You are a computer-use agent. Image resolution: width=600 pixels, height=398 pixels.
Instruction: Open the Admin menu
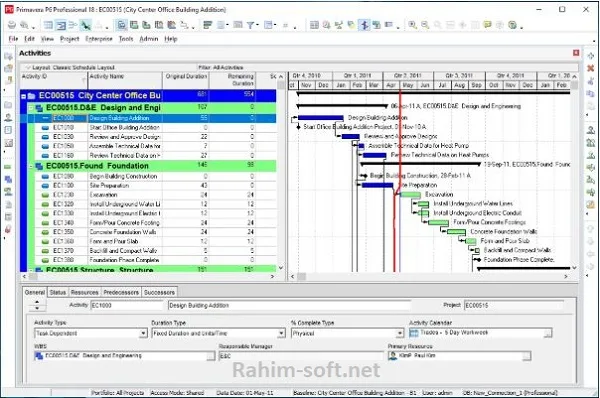(x=149, y=39)
